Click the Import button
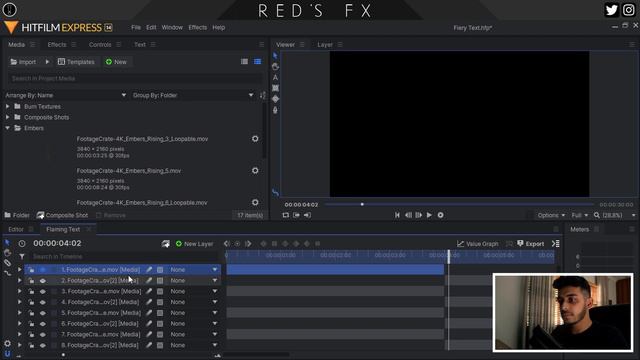 (x=23, y=62)
